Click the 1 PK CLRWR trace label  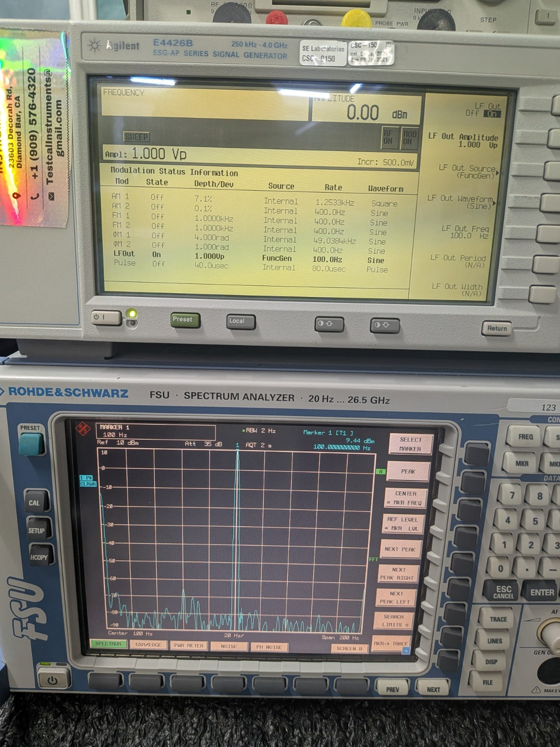pyautogui.click(x=88, y=481)
